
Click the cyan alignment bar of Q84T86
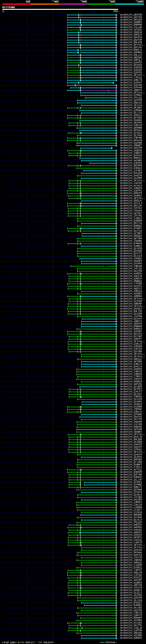(99, 15)
